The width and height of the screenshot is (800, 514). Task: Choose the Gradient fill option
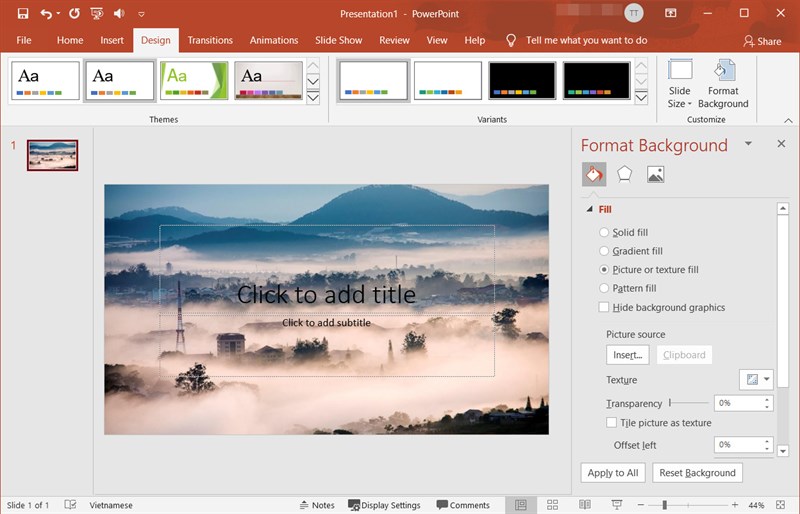point(631,251)
